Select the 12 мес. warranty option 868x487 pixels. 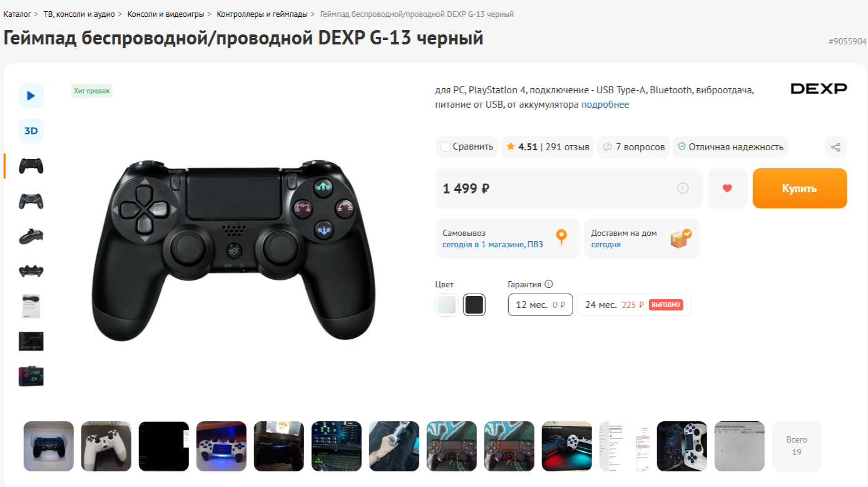[x=540, y=305]
